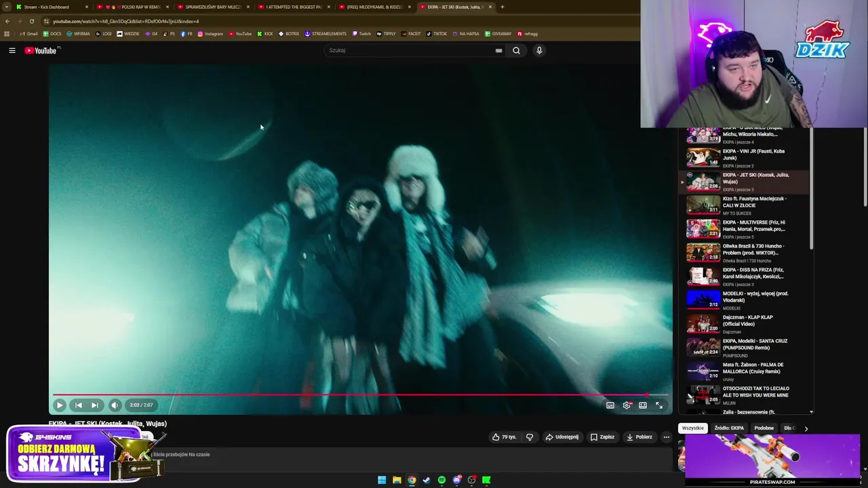Mute the video with the volume icon

[x=115, y=405]
